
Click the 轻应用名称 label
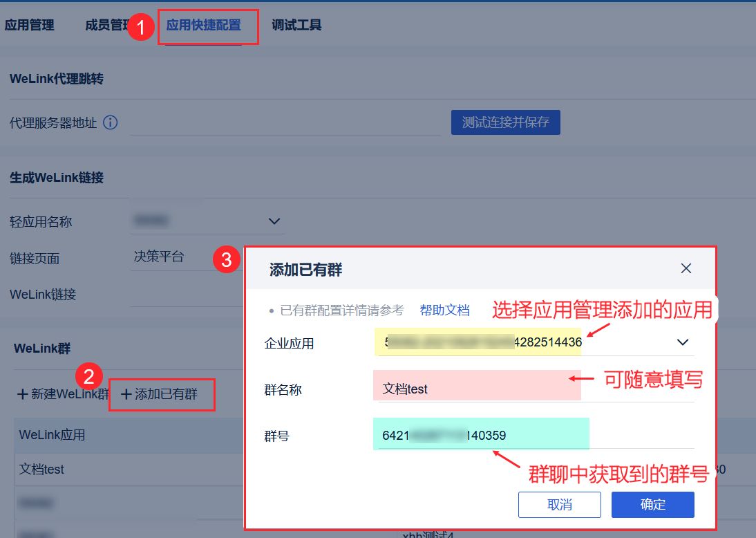tap(41, 222)
